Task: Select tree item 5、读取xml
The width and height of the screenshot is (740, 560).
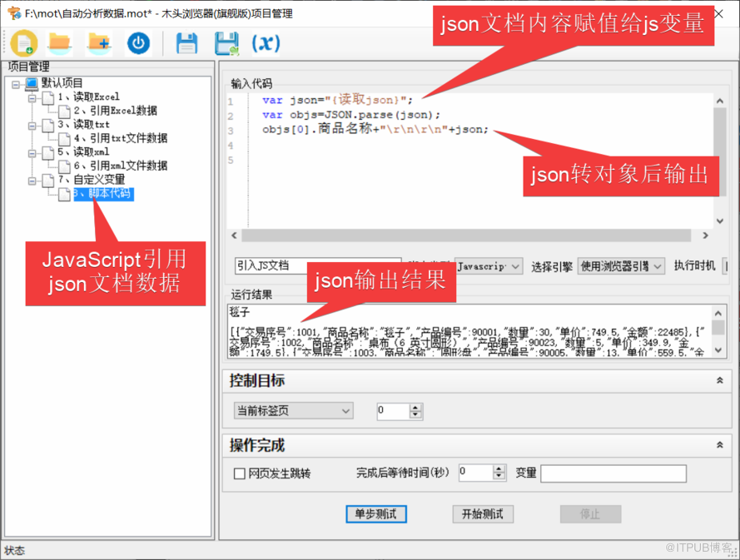Action: pos(83,152)
